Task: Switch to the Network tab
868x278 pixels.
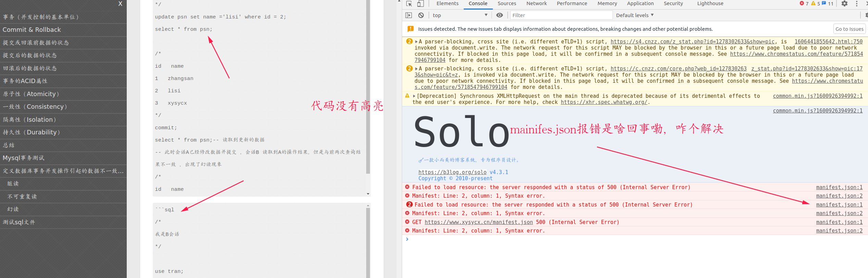Action: tap(536, 3)
